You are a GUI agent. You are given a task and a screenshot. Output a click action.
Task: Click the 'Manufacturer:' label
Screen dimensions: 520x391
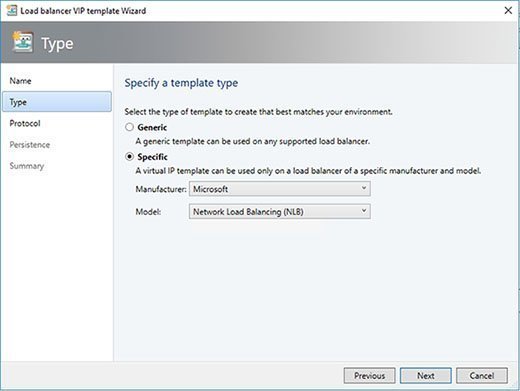click(161, 189)
